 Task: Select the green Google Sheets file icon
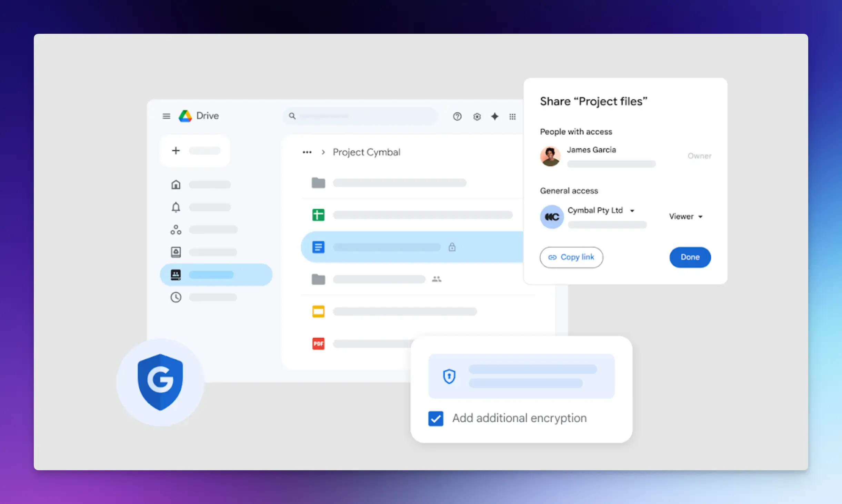point(318,214)
